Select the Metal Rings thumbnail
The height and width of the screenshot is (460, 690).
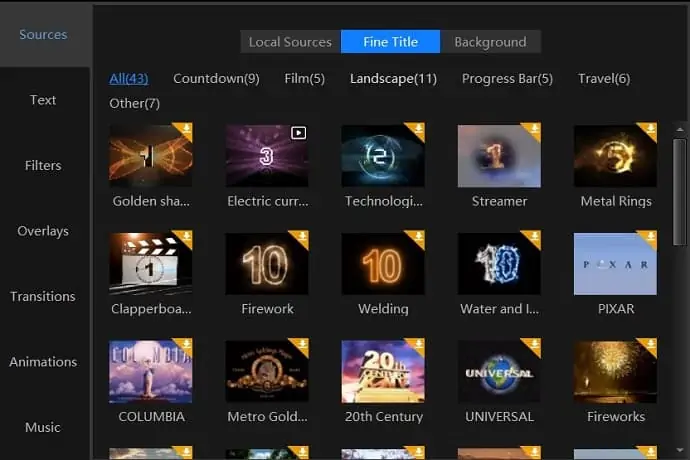pos(615,156)
